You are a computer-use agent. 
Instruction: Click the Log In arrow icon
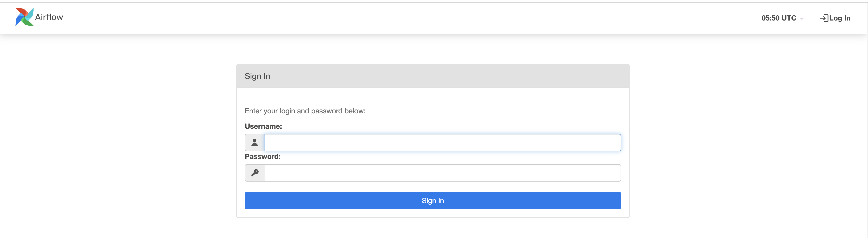[823, 18]
